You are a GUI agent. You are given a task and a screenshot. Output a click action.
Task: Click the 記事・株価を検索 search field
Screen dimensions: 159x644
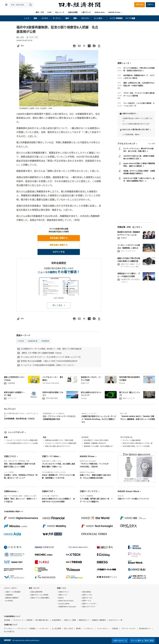click(19, 4)
